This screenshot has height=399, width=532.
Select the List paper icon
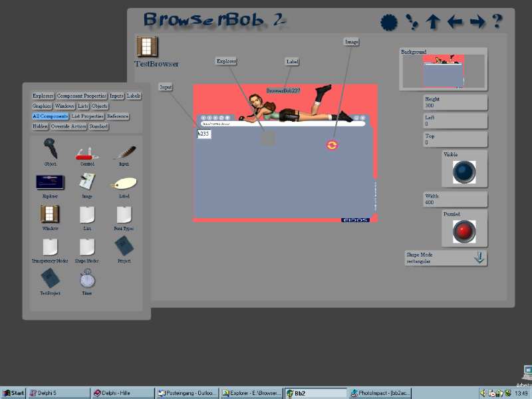coord(87,214)
